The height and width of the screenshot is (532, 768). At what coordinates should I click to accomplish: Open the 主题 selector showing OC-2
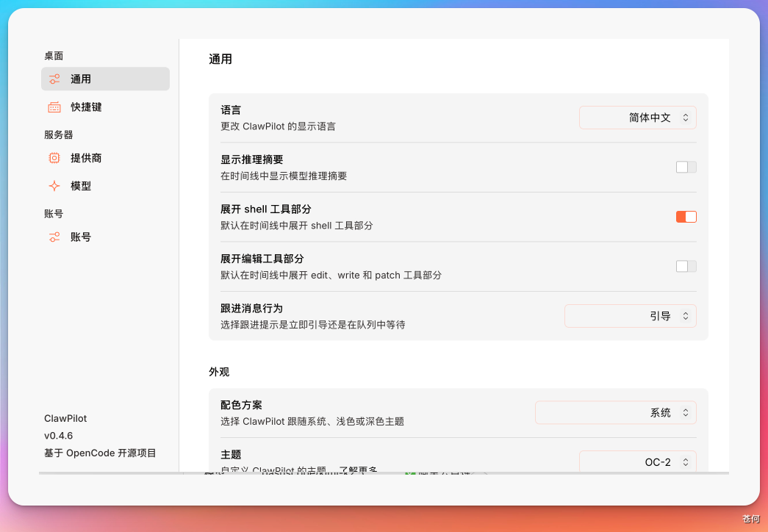[637, 461]
